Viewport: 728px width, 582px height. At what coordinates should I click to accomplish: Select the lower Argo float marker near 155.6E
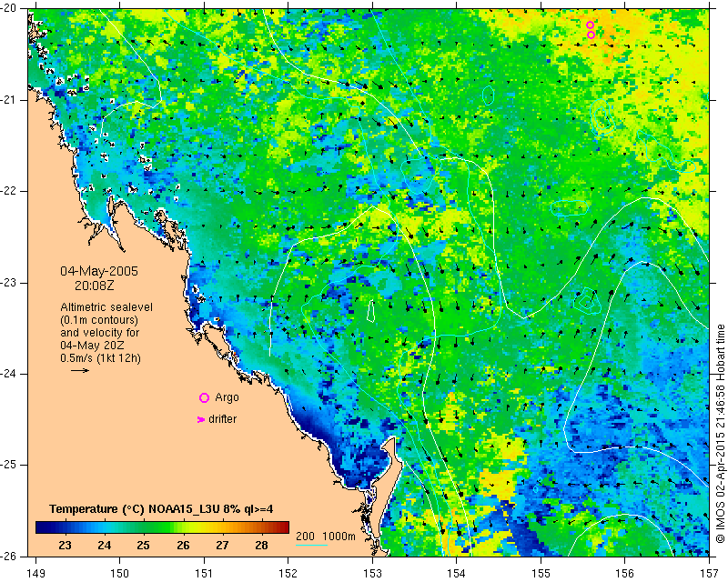[591, 35]
